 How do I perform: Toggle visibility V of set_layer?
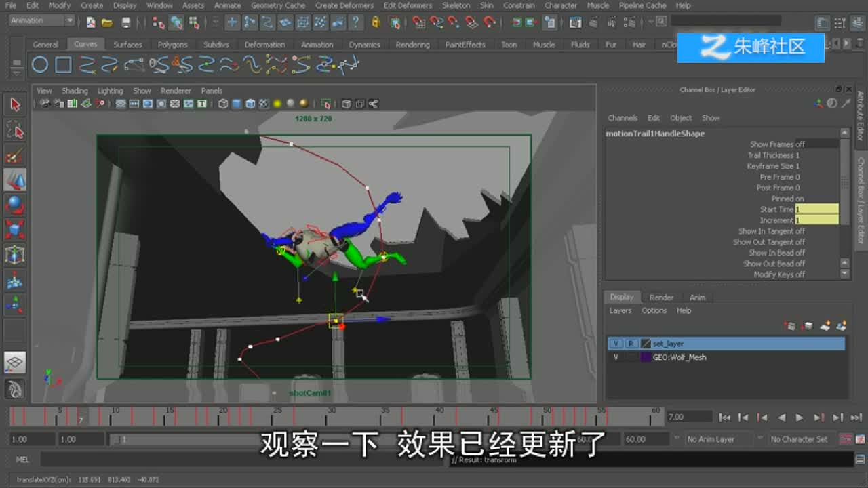coord(616,344)
